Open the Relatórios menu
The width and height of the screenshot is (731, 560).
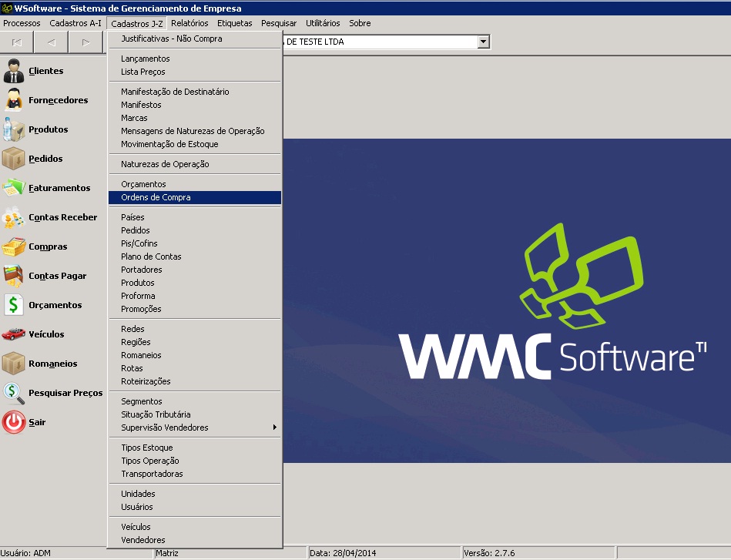(189, 23)
